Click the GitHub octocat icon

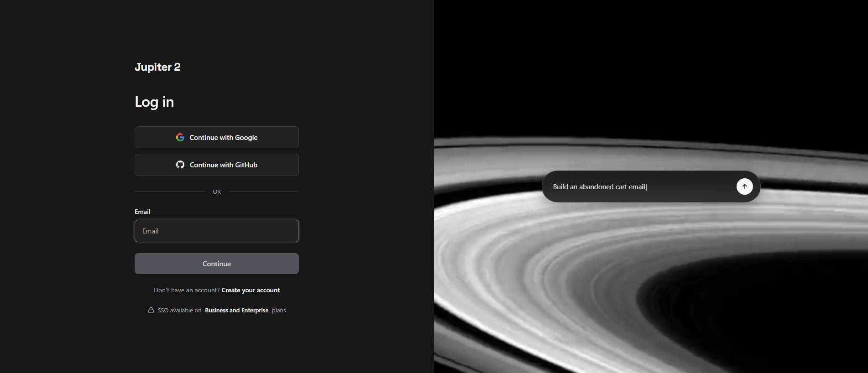180,165
